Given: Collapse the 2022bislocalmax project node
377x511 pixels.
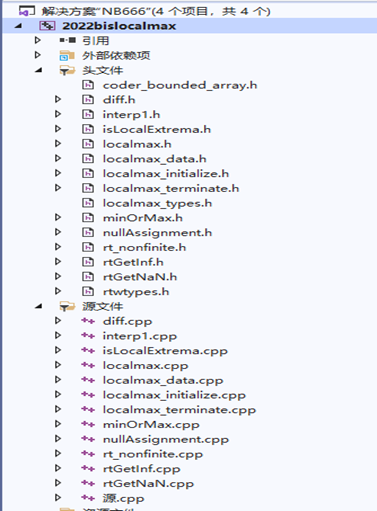Looking at the screenshot, I should [x=18, y=26].
